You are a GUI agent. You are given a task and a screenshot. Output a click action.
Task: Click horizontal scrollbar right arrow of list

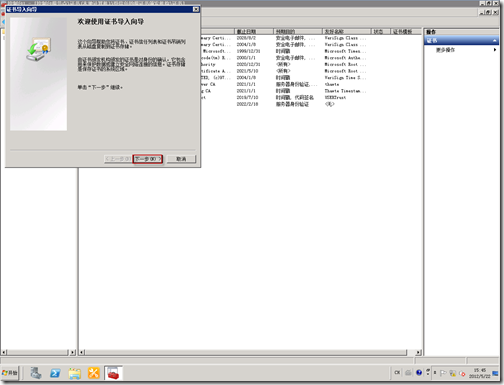click(x=419, y=352)
